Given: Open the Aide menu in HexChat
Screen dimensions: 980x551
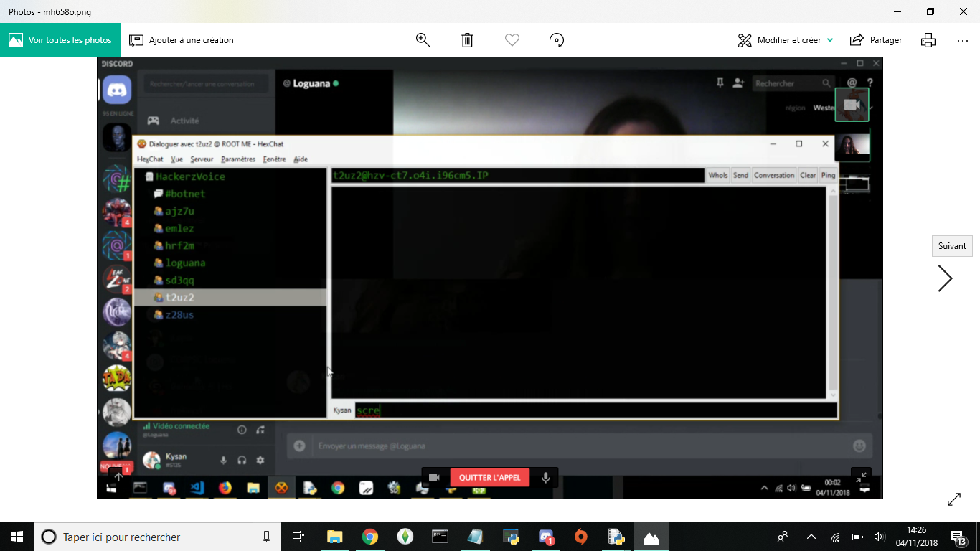Looking at the screenshot, I should pos(301,159).
